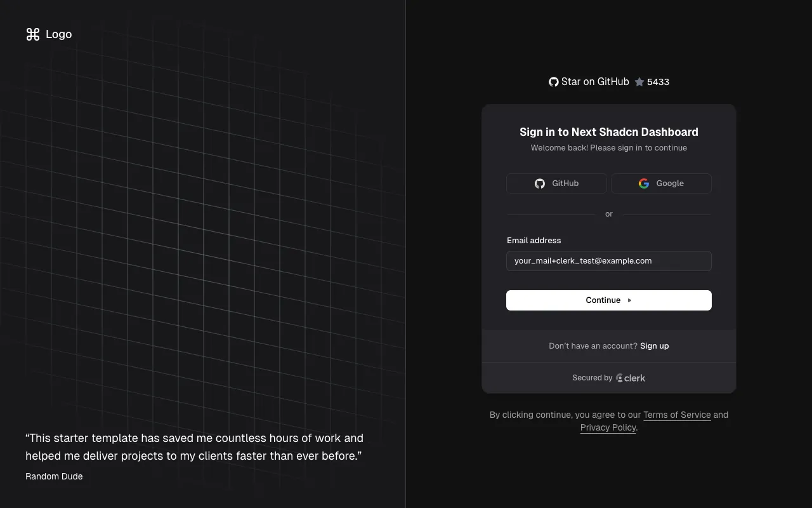Open the Sign up link
The height and width of the screenshot is (508, 812).
[655, 346]
